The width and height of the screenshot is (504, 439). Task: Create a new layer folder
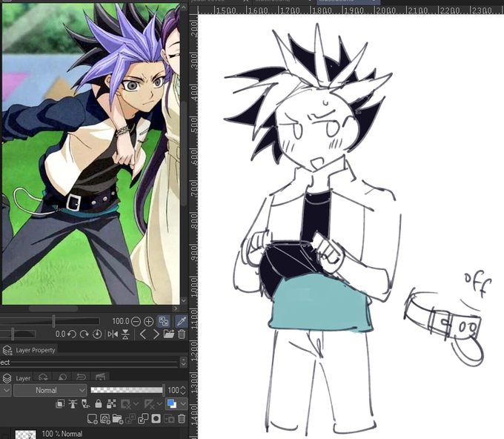point(118,418)
